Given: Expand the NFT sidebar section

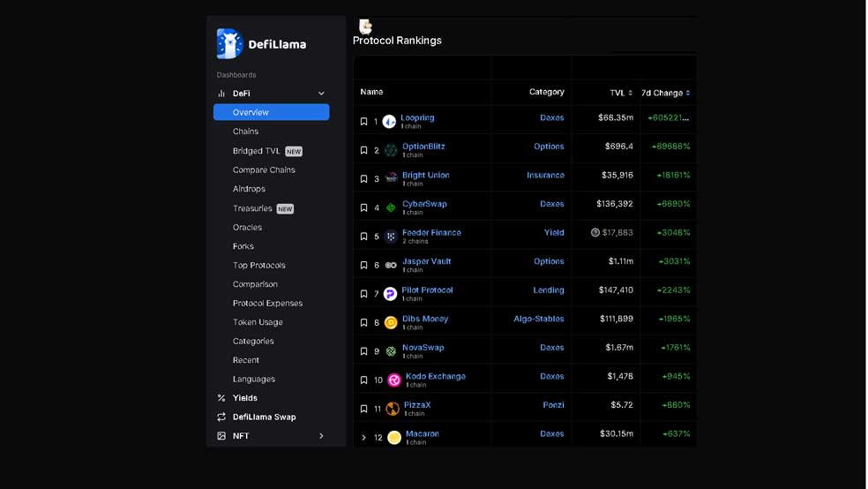Looking at the screenshot, I should click(321, 436).
